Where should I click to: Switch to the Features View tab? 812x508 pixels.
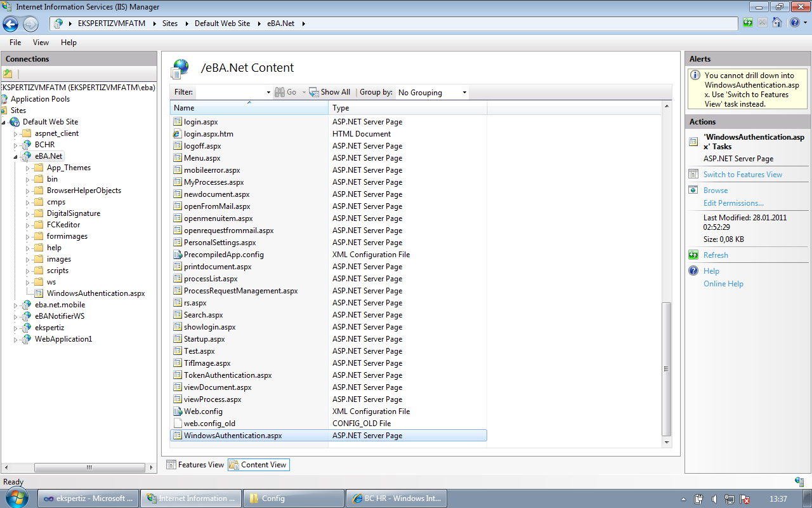coord(195,465)
